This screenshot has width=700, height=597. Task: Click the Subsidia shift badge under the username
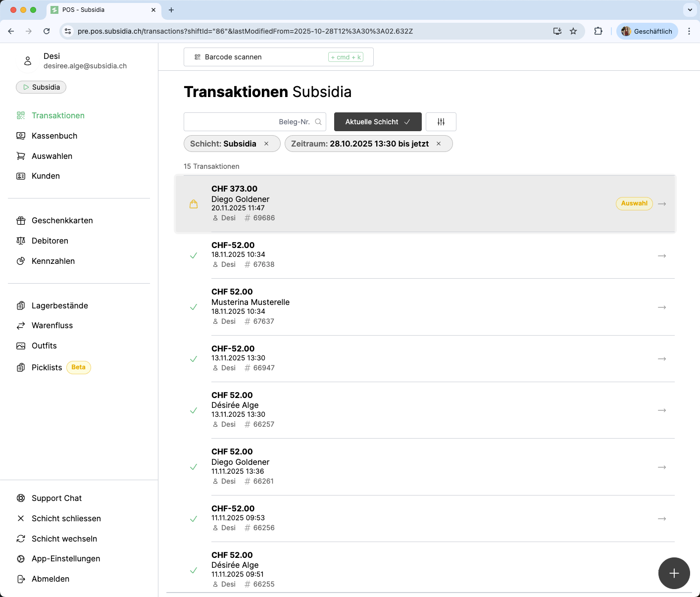coord(41,87)
